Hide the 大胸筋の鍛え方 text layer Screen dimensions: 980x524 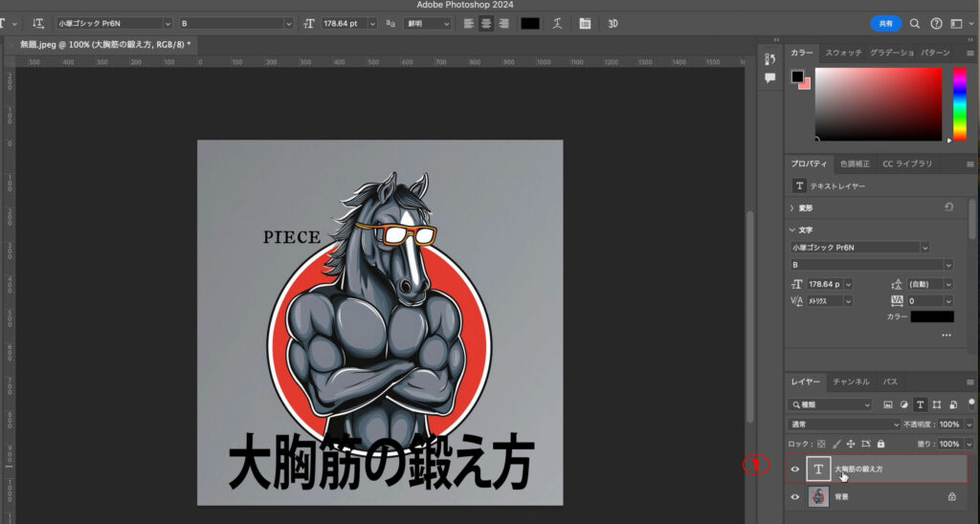795,469
